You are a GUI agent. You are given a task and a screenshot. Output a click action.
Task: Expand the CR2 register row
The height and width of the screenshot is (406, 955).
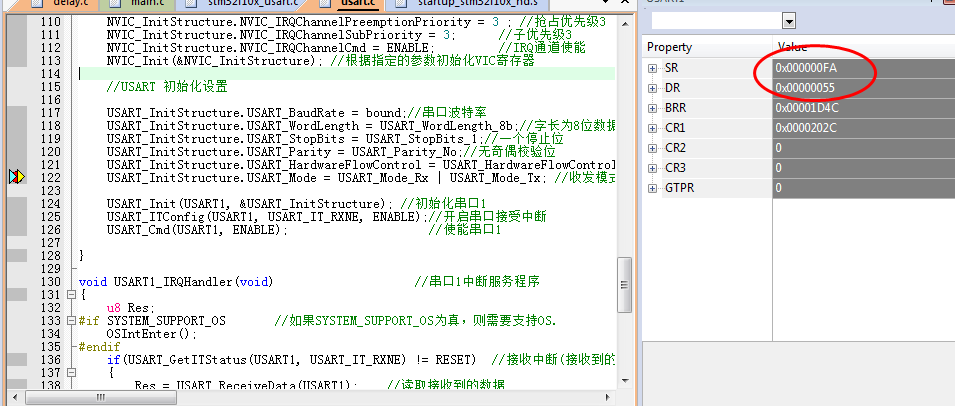[x=652, y=148]
